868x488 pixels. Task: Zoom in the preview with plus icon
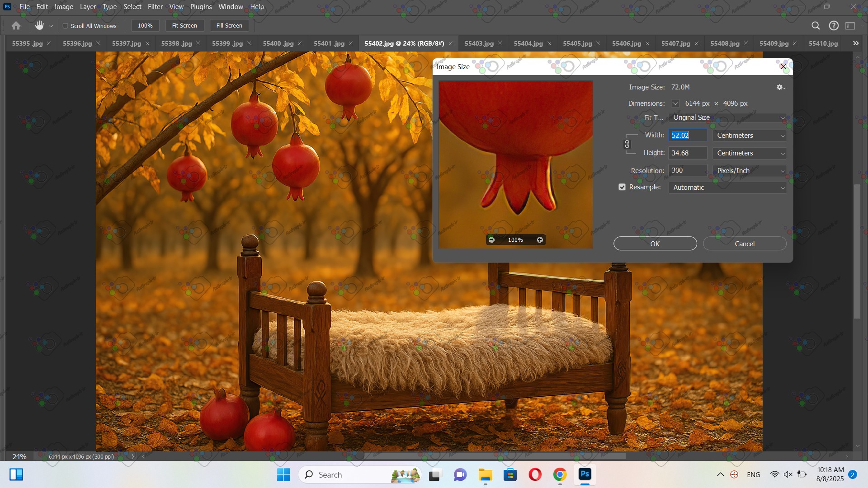540,240
